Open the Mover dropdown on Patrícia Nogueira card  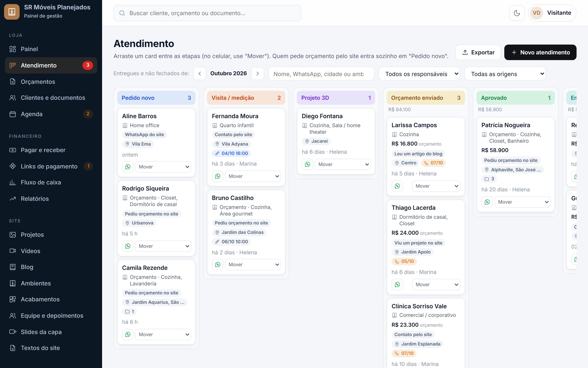coord(522,202)
